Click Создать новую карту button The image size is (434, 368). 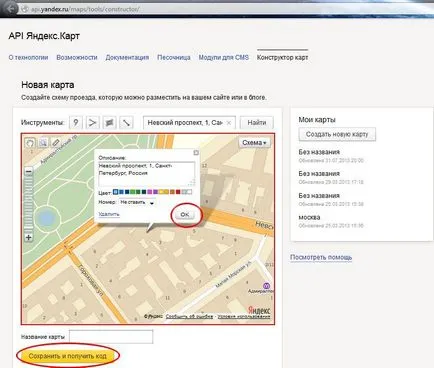(337, 134)
